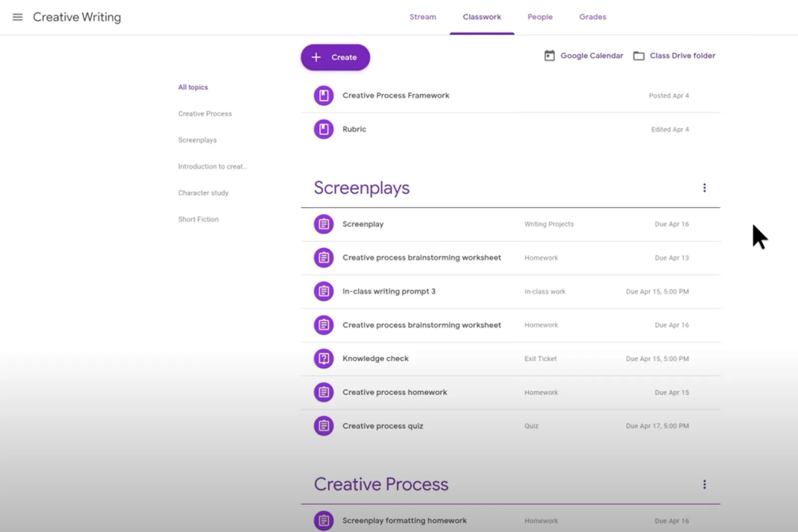Open the Screenplays section options menu
Image resolution: width=798 pixels, height=532 pixels.
(x=704, y=187)
